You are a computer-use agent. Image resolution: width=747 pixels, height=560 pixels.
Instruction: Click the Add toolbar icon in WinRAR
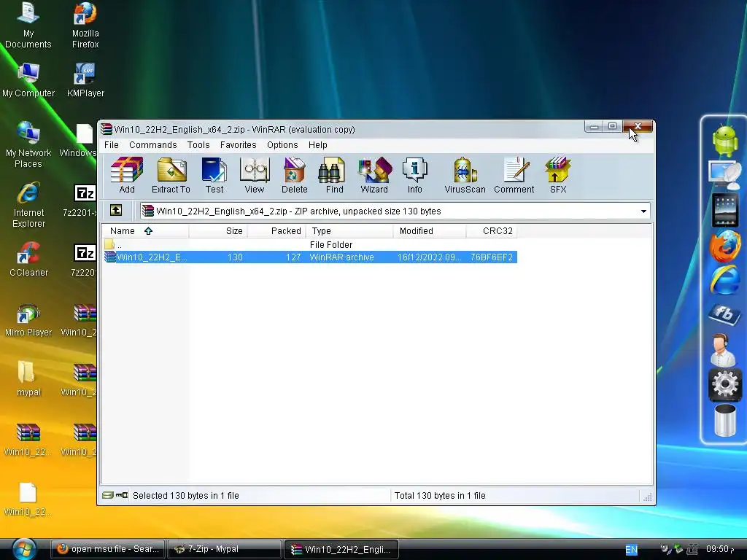click(x=127, y=175)
